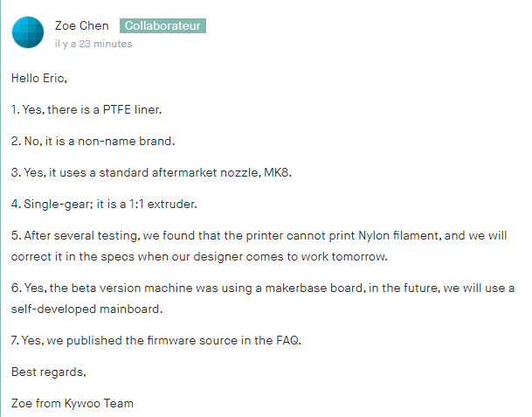Click the 'Best regards,' closing line
This screenshot has width=532, height=417.
click(49, 372)
